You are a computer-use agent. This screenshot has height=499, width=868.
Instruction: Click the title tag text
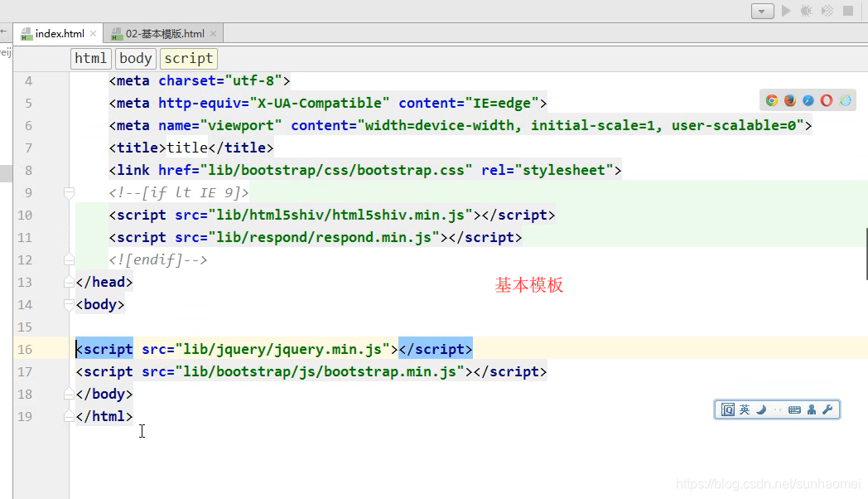(187, 148)
